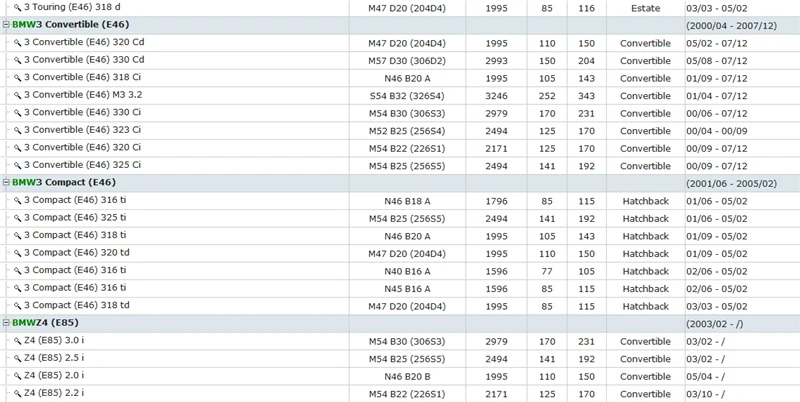This screenshot has height=402, width=800.
Task: Click engine code N46 B18 A
Action: coord(407,201)
